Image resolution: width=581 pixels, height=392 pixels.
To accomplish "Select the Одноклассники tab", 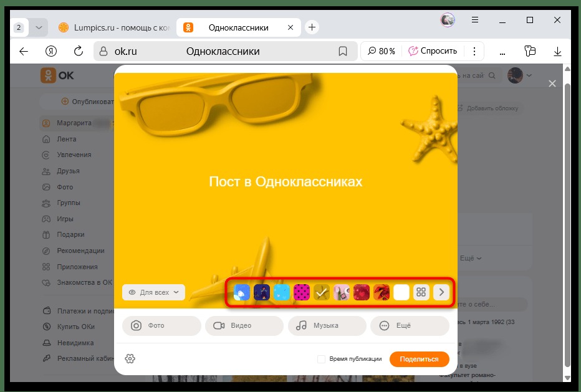I will click(238, 28).
